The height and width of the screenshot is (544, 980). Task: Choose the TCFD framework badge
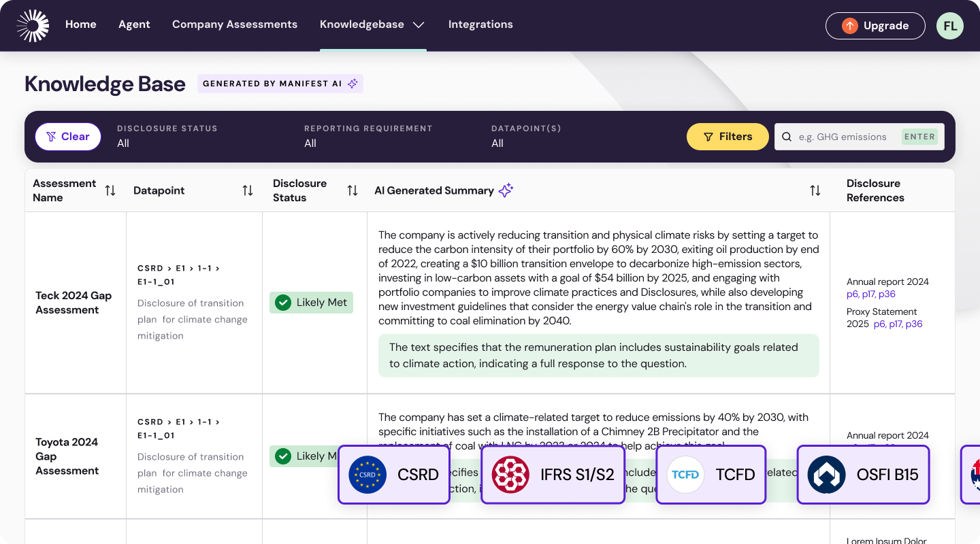tap(710, 475)
